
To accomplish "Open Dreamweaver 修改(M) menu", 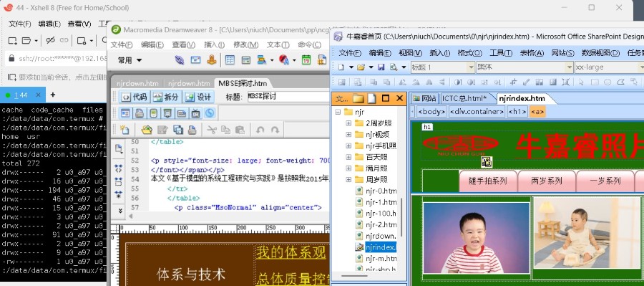I will coord(245,44).
